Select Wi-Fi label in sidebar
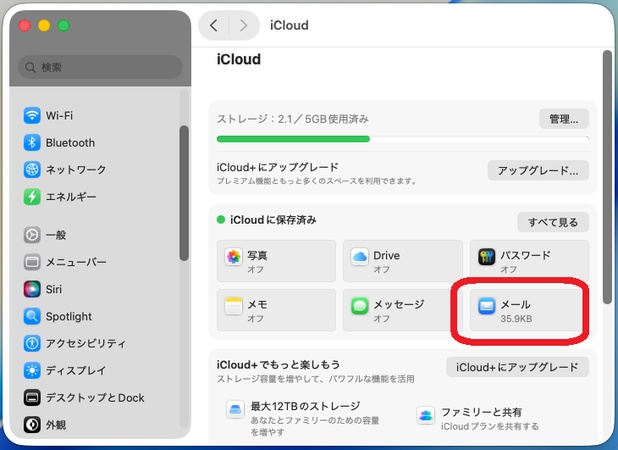This screenshot has height=450, width=618. pos(59,115)
